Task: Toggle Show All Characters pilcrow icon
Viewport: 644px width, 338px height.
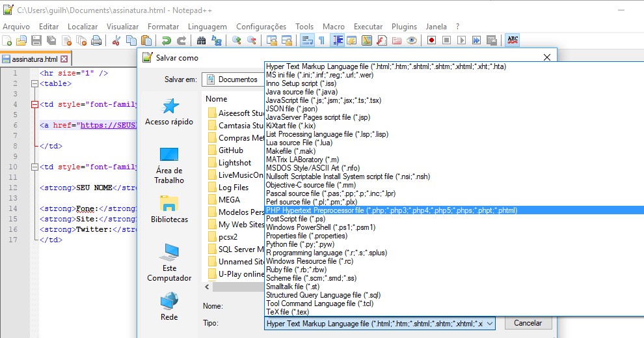Action: 321,40
